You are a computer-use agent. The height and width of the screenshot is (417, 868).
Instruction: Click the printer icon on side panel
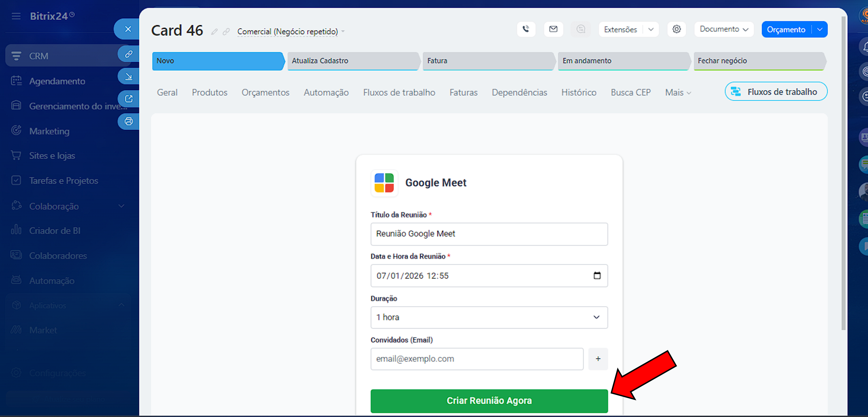129,121
